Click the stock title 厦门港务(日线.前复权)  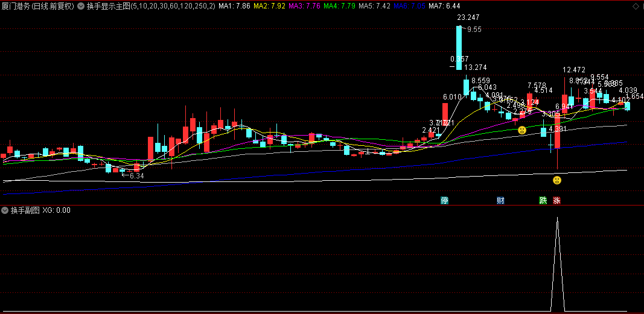click(x=38, y=6)
